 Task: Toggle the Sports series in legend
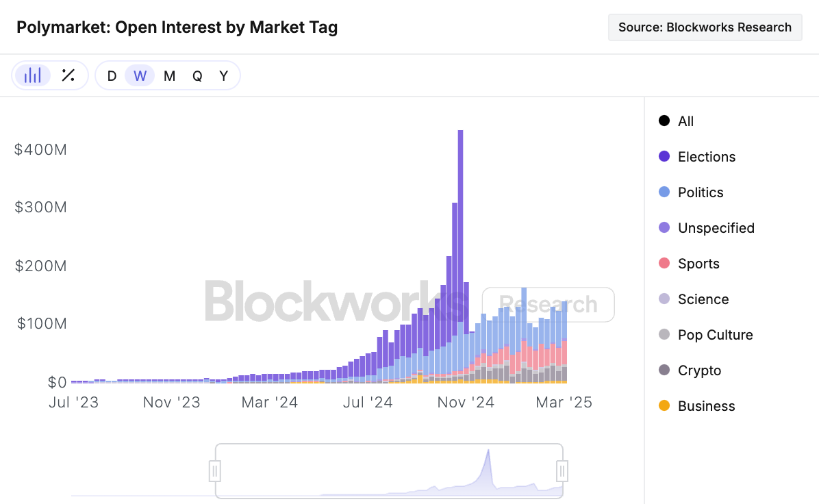pyautogui.click(x=689, y=263)
